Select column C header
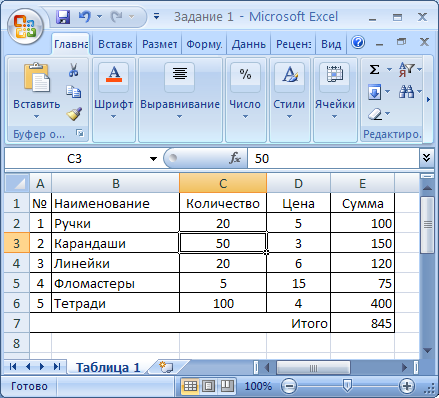 (x=223, y=183)
